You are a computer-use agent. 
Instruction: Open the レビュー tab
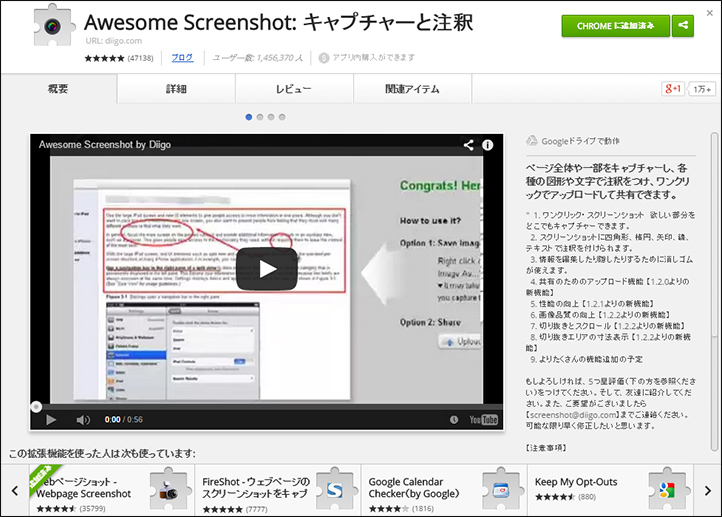[294, 89]
